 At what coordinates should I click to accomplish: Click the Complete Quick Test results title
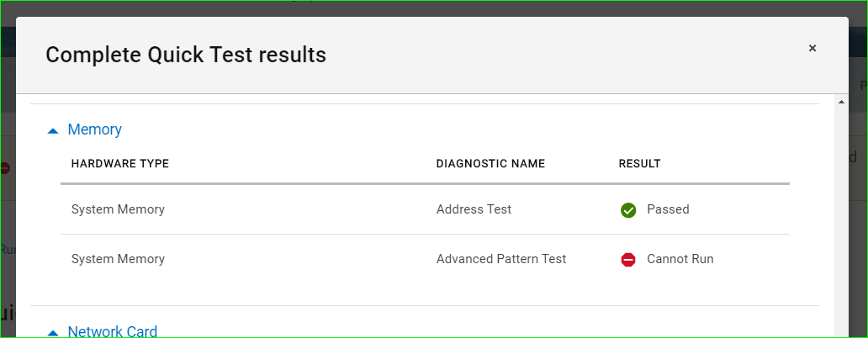coord(186,55)
